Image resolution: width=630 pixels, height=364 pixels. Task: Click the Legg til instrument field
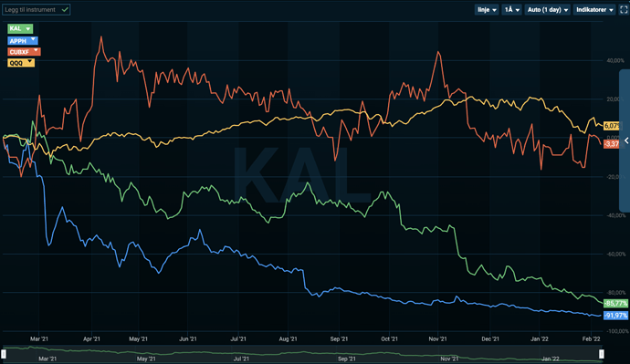point(37,10)
